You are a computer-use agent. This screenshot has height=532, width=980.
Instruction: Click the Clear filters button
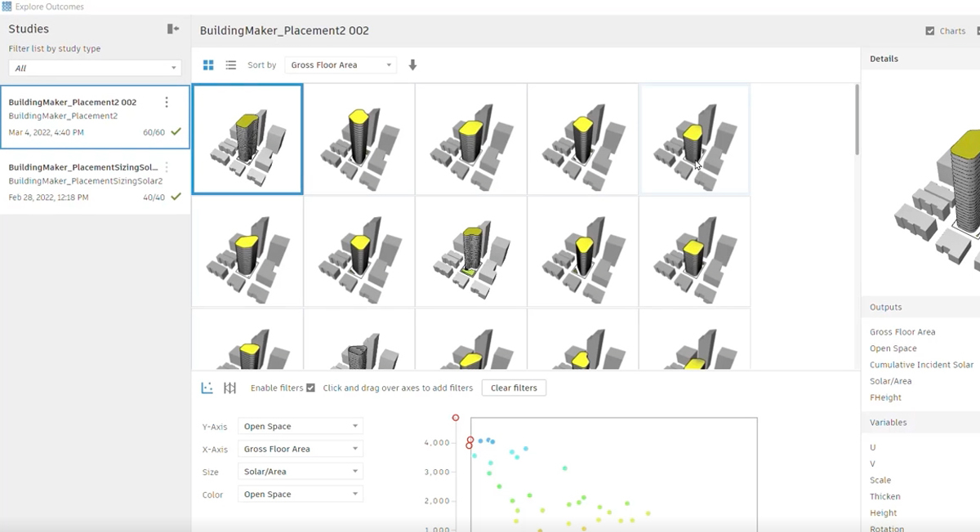pyautogui.click(x=514, y=388)
